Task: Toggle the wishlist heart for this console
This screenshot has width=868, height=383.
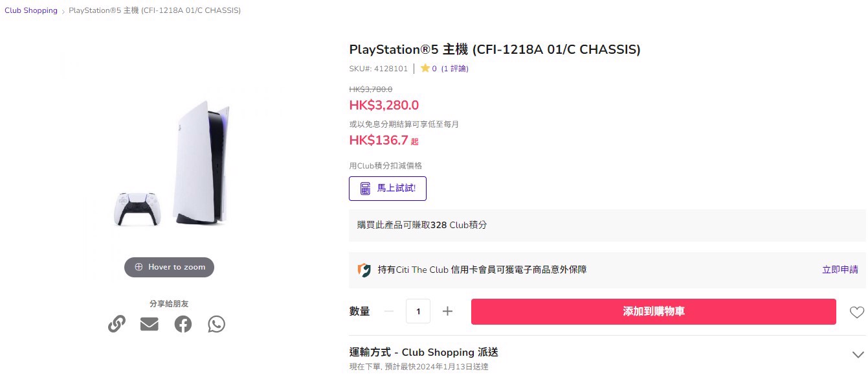Action: click(856, 311)
